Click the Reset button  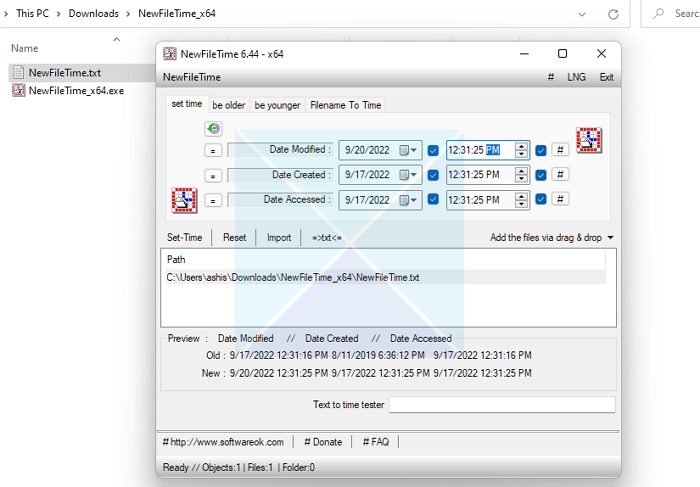pyautogui.click(x=234, y=237)
